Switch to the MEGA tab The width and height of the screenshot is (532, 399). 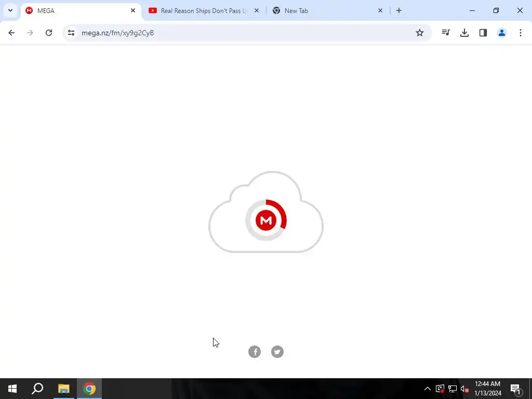(x=81, y=10)
